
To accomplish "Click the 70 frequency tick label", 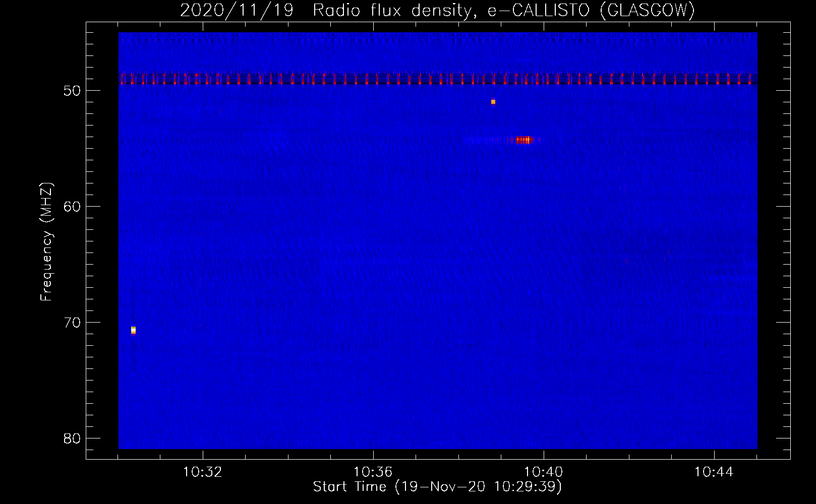I will 72,323.
